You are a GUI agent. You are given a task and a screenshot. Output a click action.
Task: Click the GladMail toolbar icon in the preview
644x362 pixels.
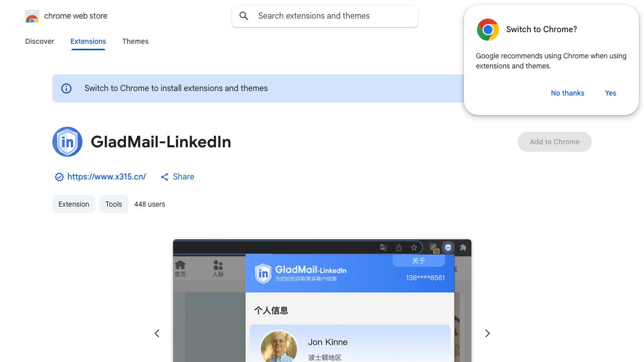[448, 247]
